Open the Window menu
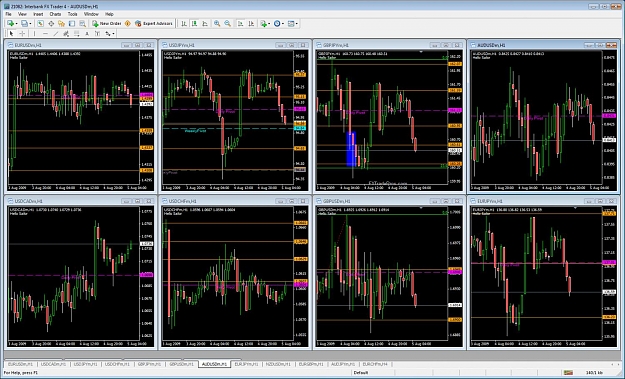This screenshot has width=625, height=379. (x=91, y=14)
